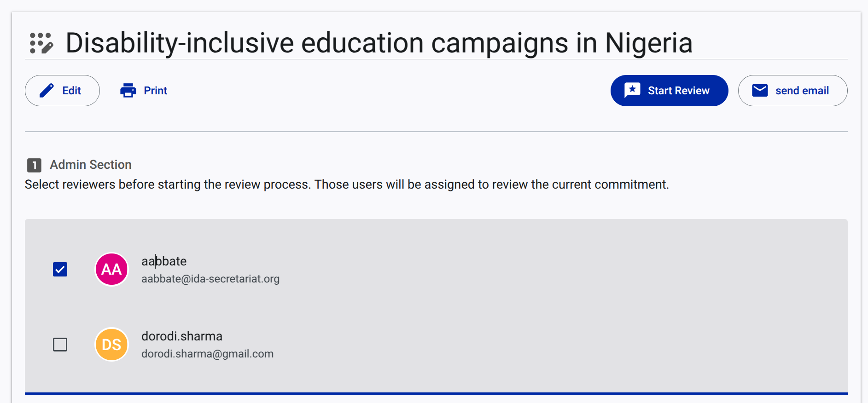Image resolution: width=868 pixels, height=403 pixels.
Task: Click the aabbate@ida-secretariat.org email address
Action: pos(210,279)
